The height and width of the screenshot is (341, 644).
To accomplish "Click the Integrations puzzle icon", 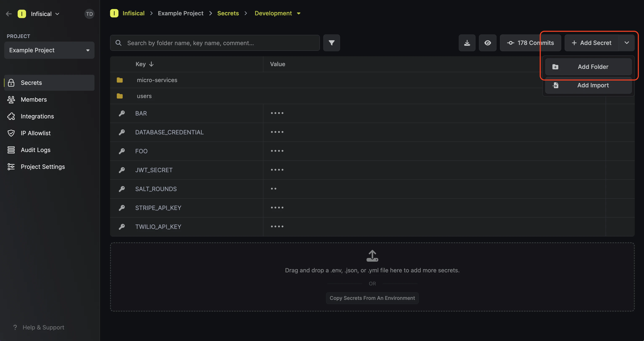I will point(11,116).
